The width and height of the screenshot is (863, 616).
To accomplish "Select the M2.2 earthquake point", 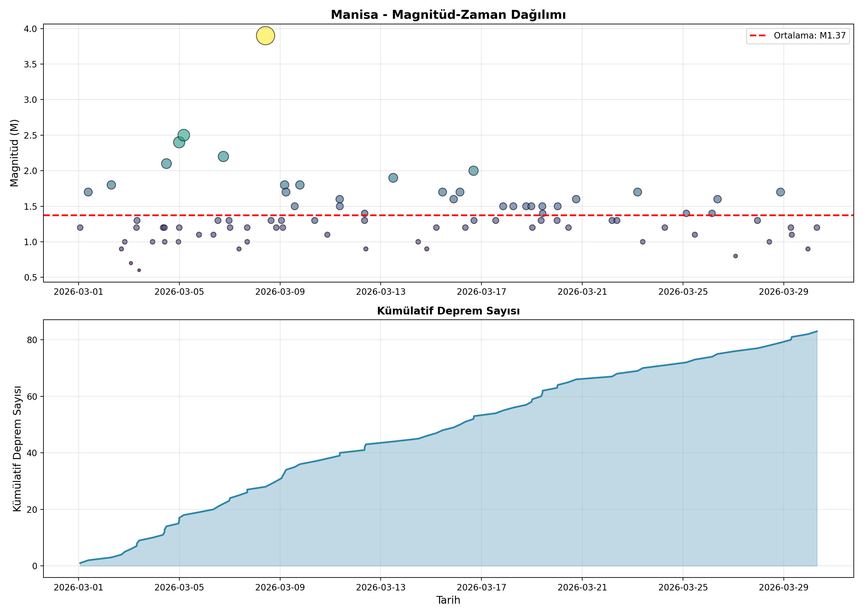I will pyautogui.click(x=223, y=157).
